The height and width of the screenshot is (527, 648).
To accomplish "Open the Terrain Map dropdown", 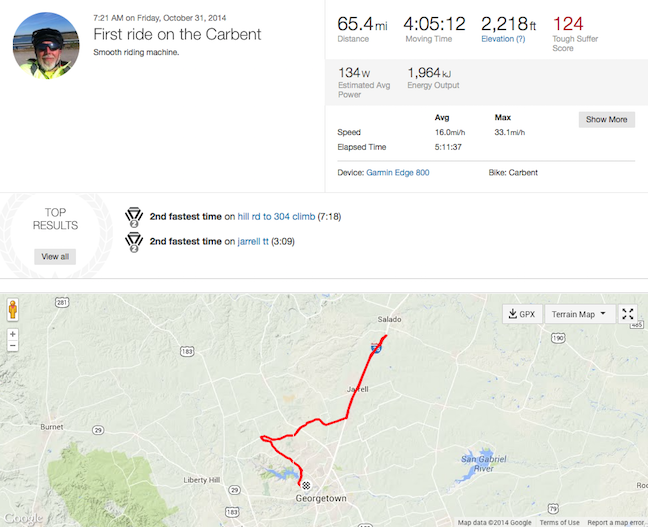I will [x=579, y=314].
